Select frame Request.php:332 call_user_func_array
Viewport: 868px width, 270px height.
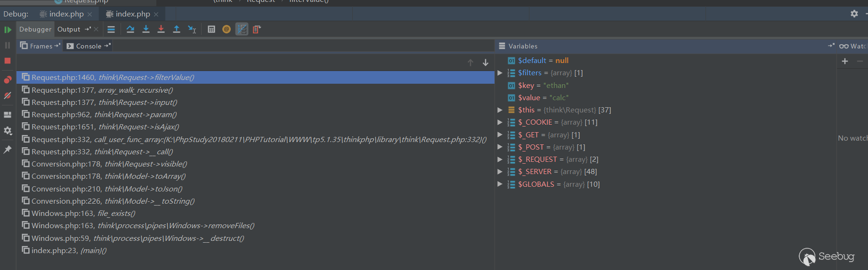point(255,139)
